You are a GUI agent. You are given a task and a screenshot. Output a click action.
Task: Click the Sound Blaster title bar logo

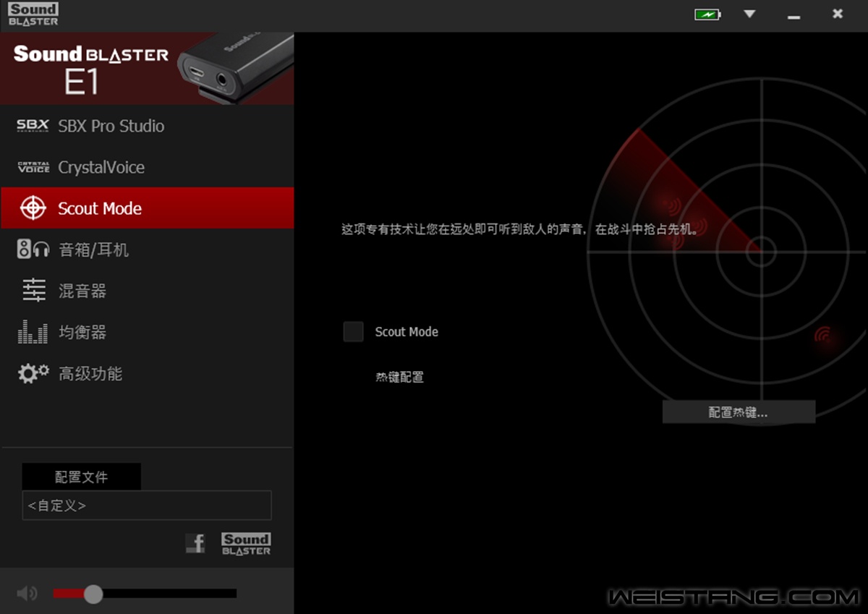point(33,14)
